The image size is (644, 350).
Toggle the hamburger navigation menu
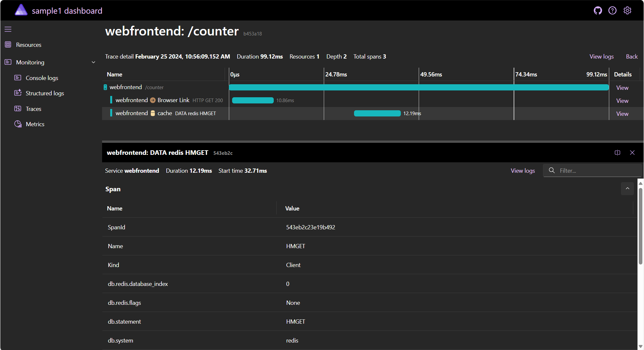click(x=8, y=29)
